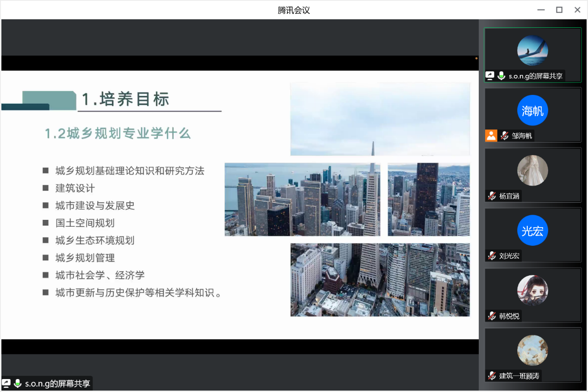Click the muted microphone icon beside 建筑一班顾涛
The height and width of the screenshot is (392, 588).
[492, 376]
